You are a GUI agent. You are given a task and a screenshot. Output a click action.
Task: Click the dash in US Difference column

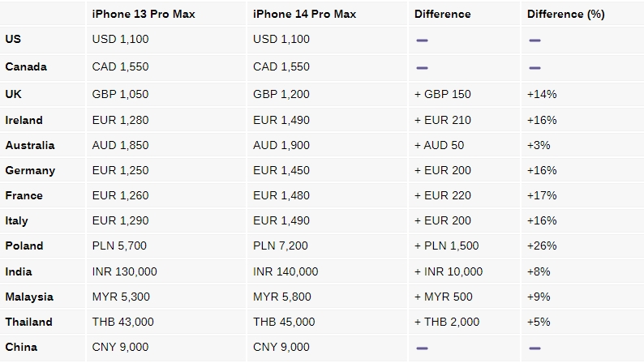[422, 41]
